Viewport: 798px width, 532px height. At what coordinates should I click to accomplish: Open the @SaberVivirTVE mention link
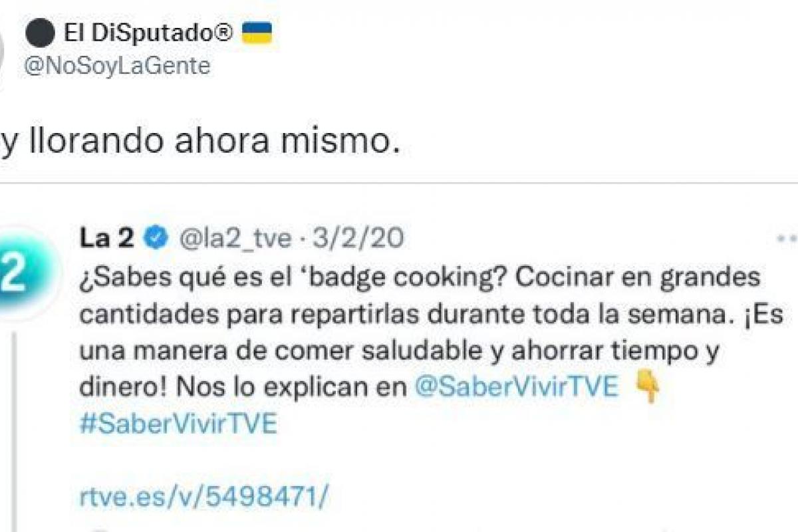coord(516,387)
